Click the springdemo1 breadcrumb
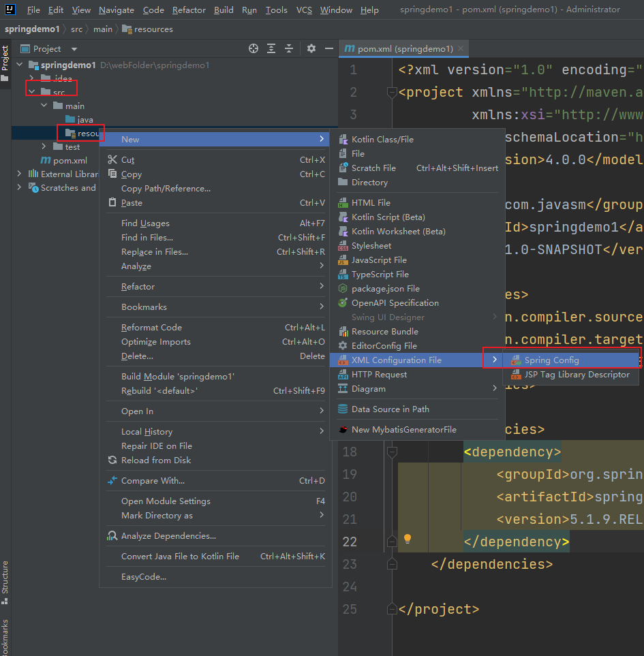This screenshot has width=644, height=656. tap(32, 29)
